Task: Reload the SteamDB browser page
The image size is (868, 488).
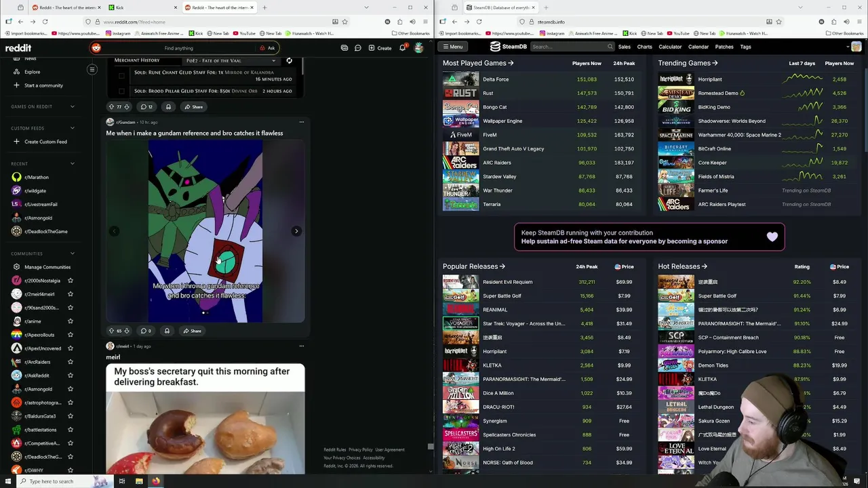Action: pyautogui.click(x=479, y=22)
